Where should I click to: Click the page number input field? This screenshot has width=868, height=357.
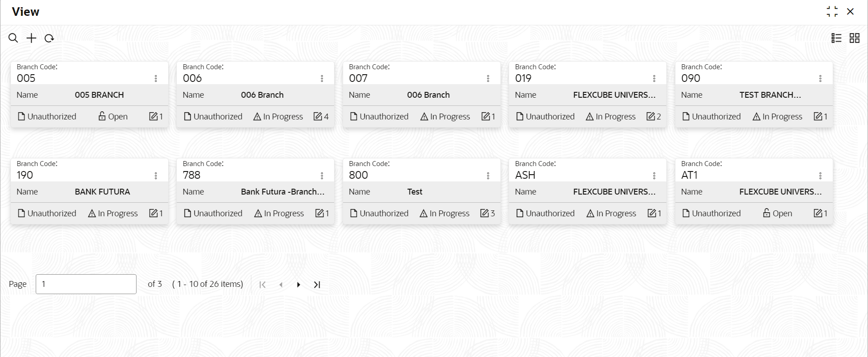click(x=86, y=284)
